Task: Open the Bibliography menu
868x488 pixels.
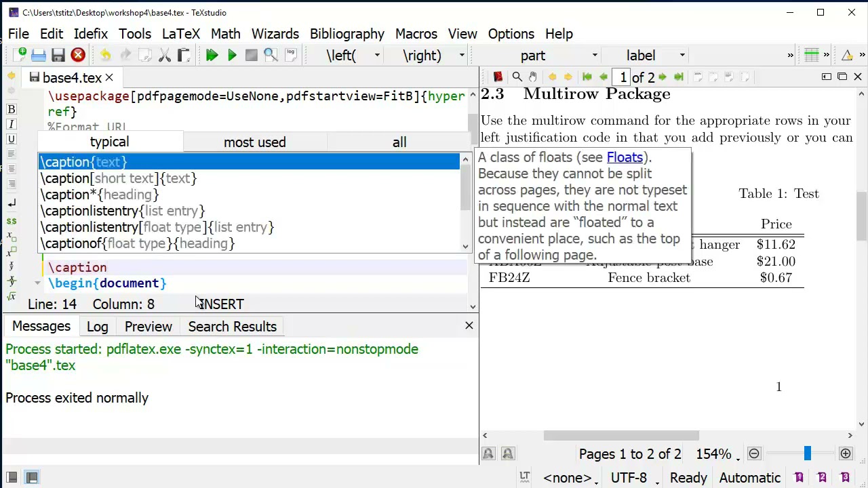Action: 347,34
